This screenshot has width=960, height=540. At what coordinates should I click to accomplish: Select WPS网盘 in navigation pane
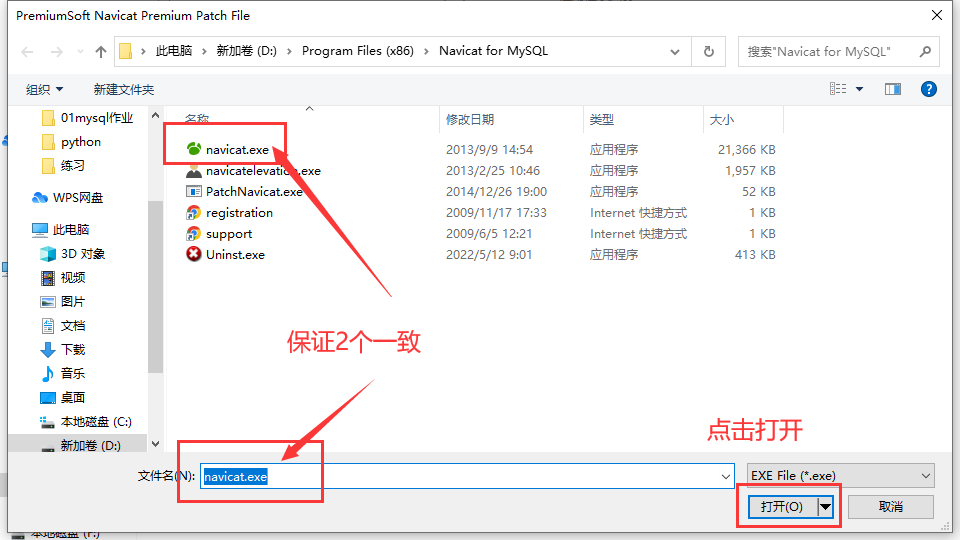tap(78, 198)
